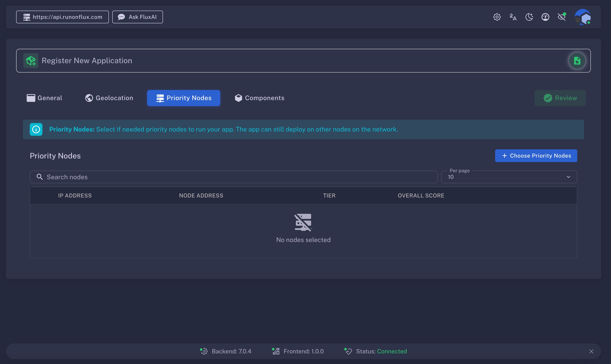The height and width of the screenshot is (364, 611).
Task: Click the Ask FluxAI button
Action: (137, 17)
